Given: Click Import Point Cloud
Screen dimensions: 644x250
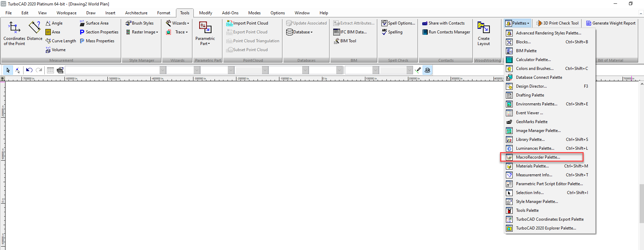Looking at the screenshot, I should click(x=247, y=23).
